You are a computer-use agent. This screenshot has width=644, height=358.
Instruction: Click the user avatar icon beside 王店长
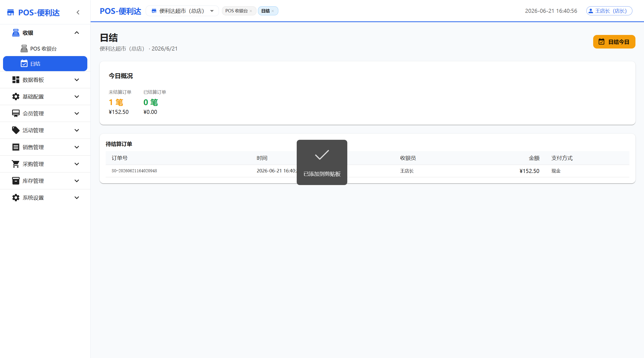[x=591, y=11]
